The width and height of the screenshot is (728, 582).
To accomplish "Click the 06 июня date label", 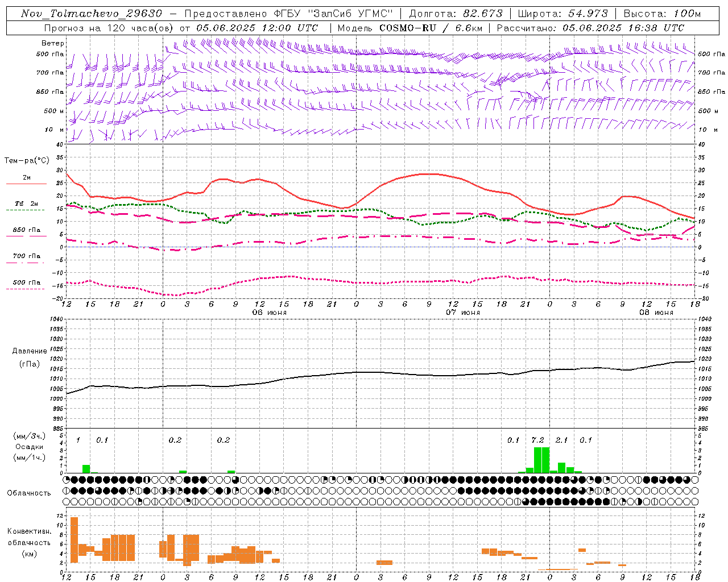I will (x=270, y=313).
